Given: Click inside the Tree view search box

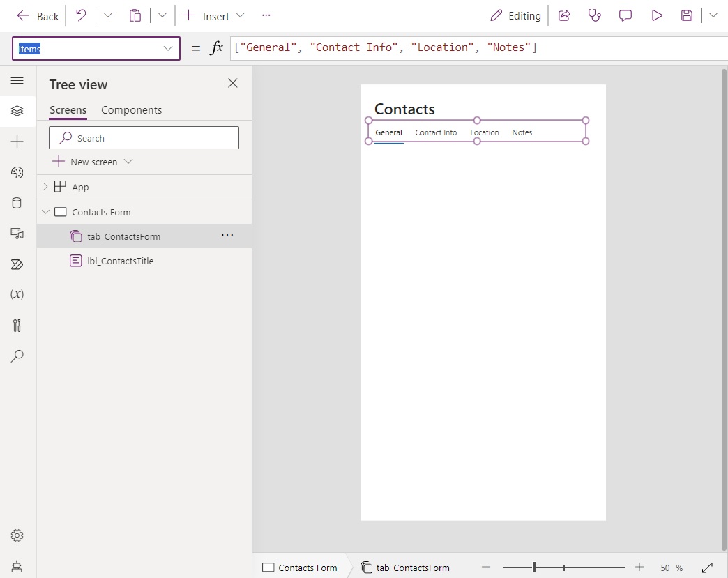Looking at the screenshot, I should pos(144,137).
